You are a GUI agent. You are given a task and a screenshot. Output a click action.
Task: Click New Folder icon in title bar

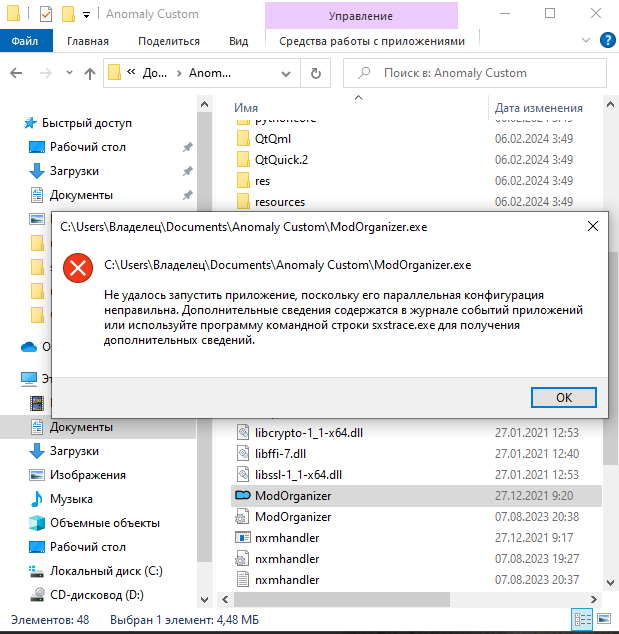tap(68, 14)
